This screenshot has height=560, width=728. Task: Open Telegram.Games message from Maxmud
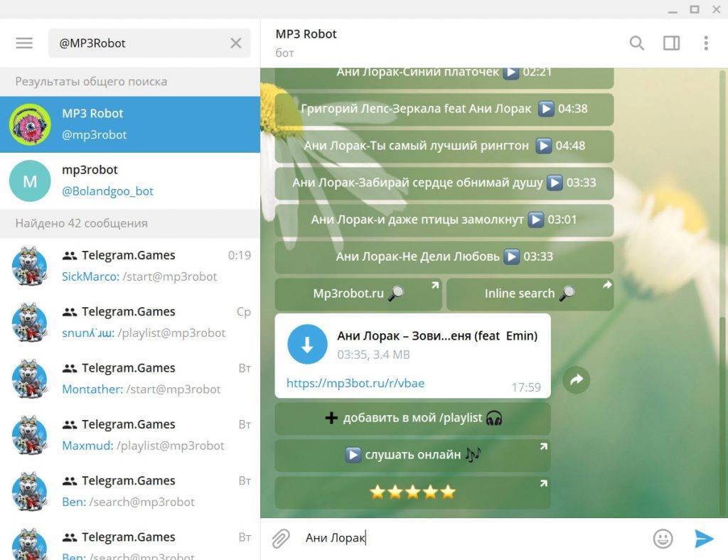coord(130,435)
